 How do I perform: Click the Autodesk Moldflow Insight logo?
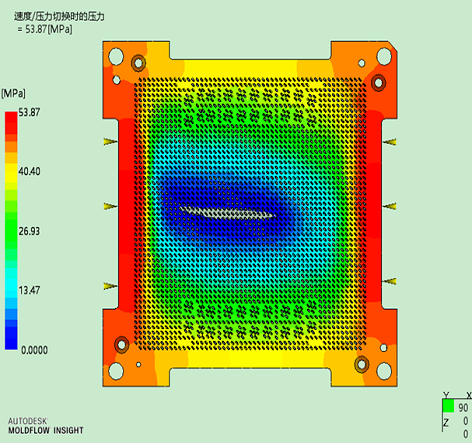46,426
